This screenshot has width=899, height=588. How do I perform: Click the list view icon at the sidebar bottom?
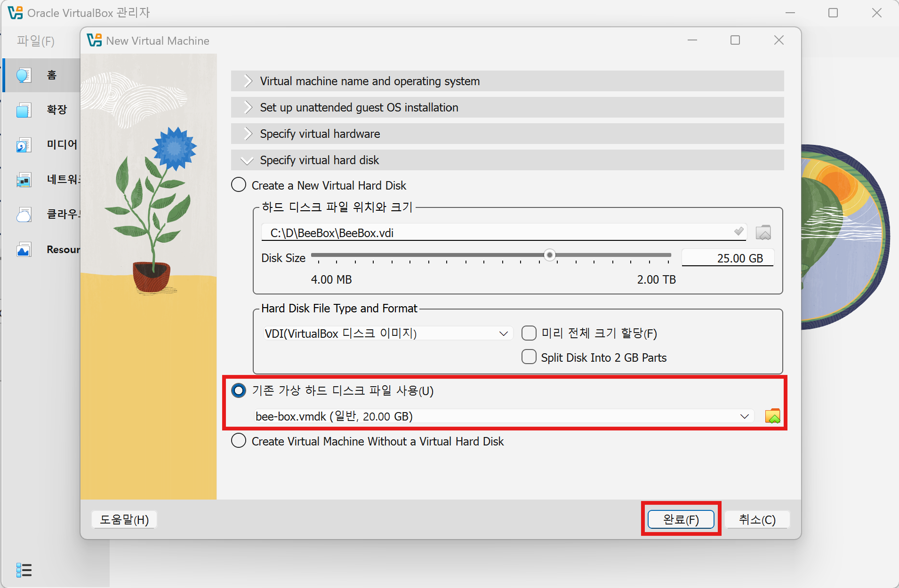pyautogui.click(x=24, y=570)
